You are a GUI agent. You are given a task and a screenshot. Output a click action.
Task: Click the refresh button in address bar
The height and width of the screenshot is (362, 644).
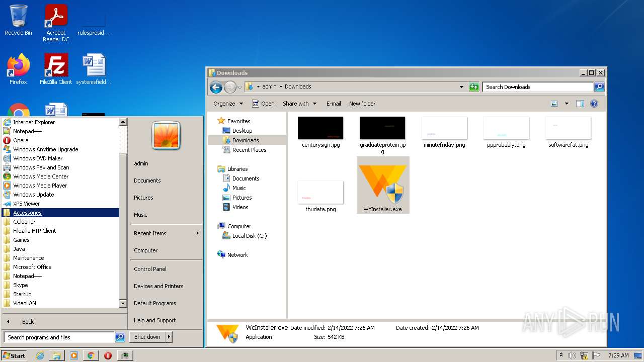coord(474,87)
